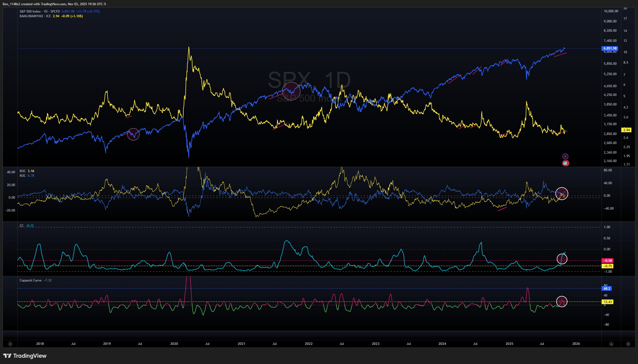The image size is (638, 364).
Task: Open the CC indicator legend
Action: pos(22,226)
